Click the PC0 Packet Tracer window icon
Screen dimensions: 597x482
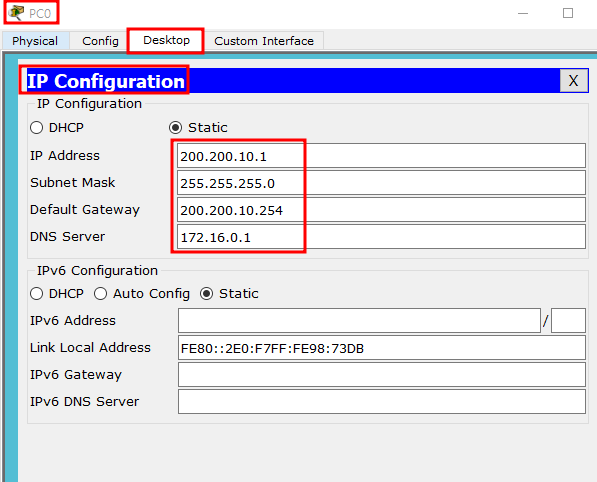coord(16,13)
